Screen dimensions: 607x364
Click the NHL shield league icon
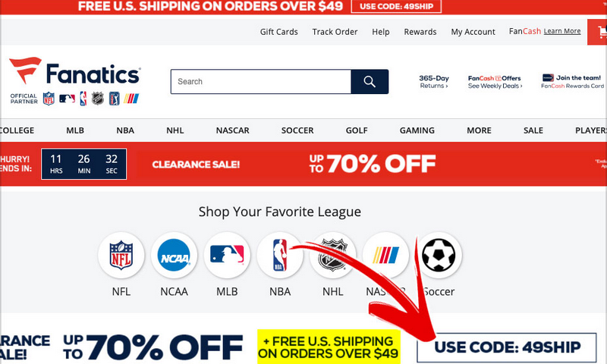(332, 256)
